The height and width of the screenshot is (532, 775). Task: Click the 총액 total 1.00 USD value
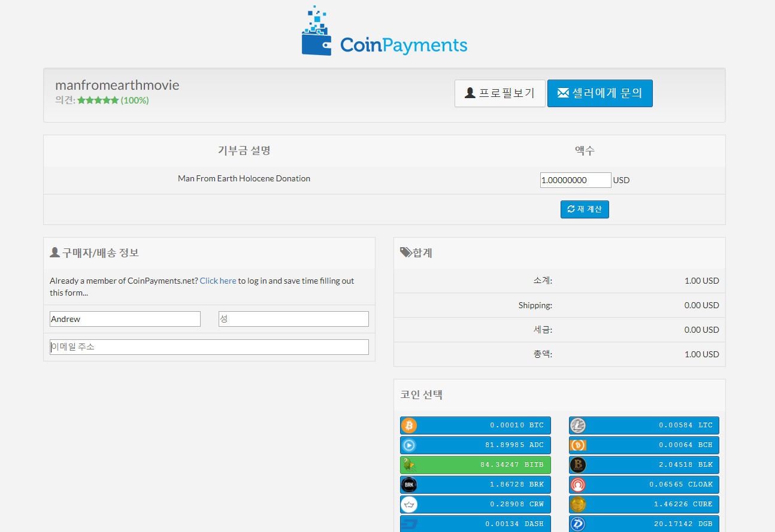tap(702, 354)
